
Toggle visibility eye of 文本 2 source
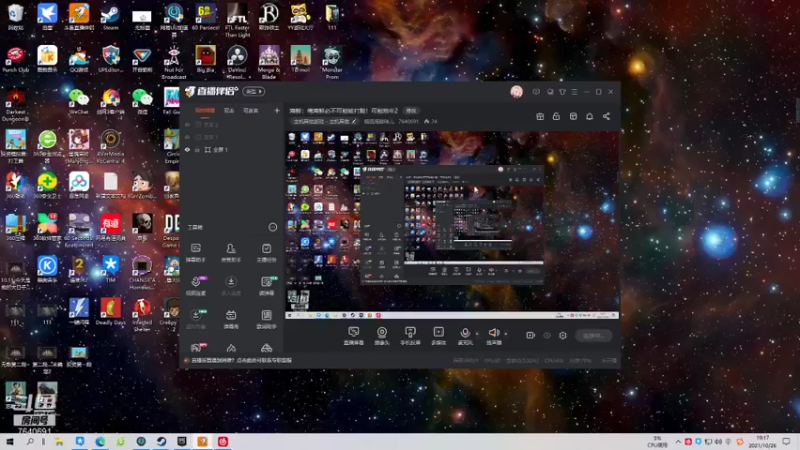tap(187, 124)
